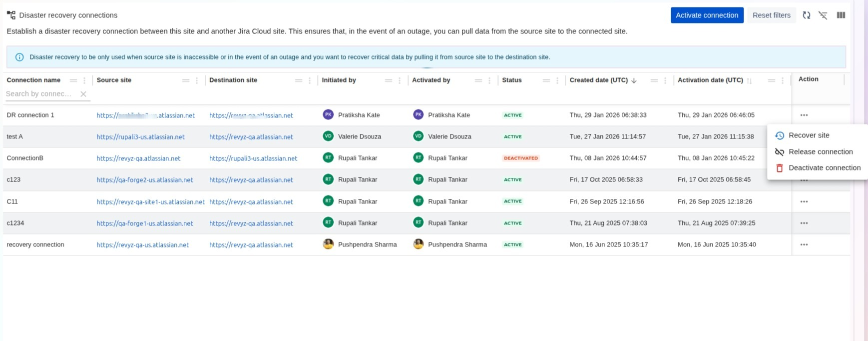Open Source site column options menu
This screenshot has width=868, height=341.
[x=197, y=80]
